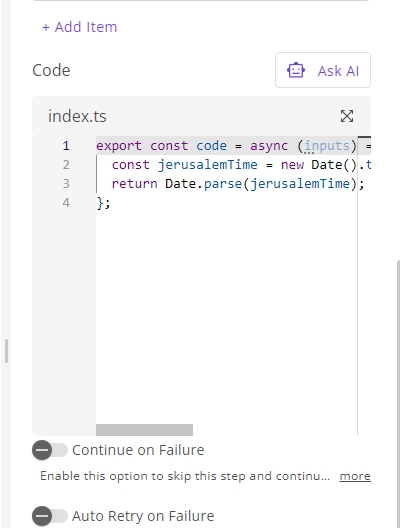Viewport: 400px width, 528px height.
Task: Click the Ask AI robot icon
Action: 296,70
